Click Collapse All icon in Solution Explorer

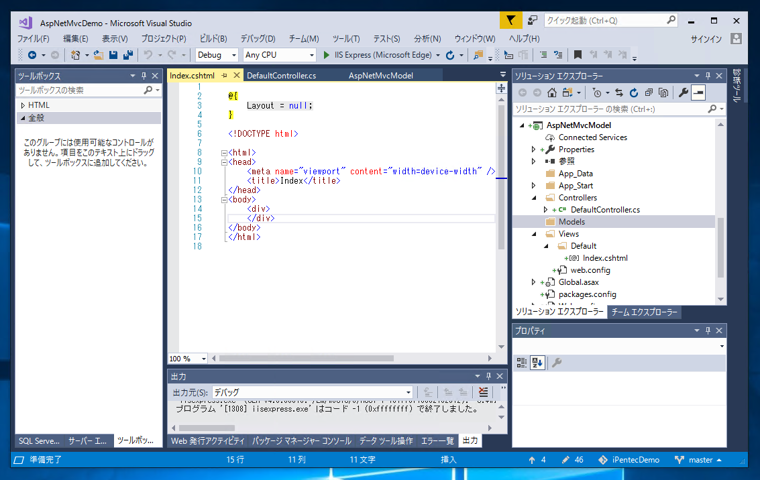point(649,93)
